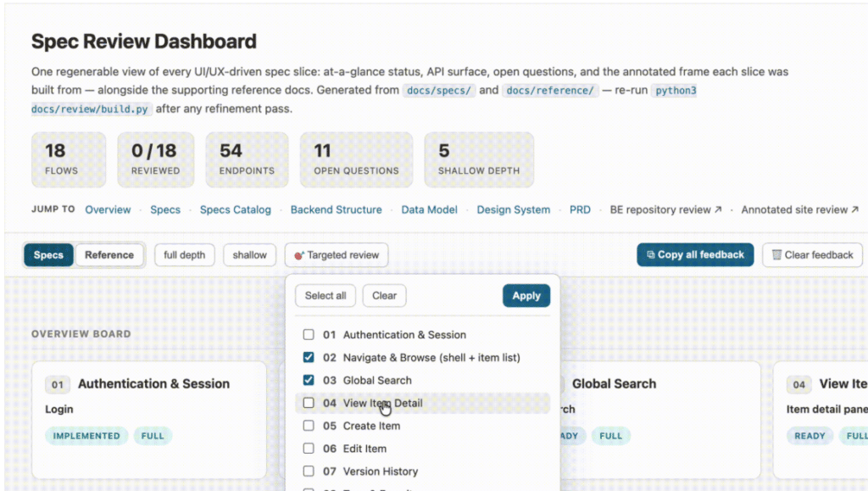Image resolution: width=868 pixels, height=491 pixels.
Task: Open Annotated site review external link
Action: coord(800,209)
